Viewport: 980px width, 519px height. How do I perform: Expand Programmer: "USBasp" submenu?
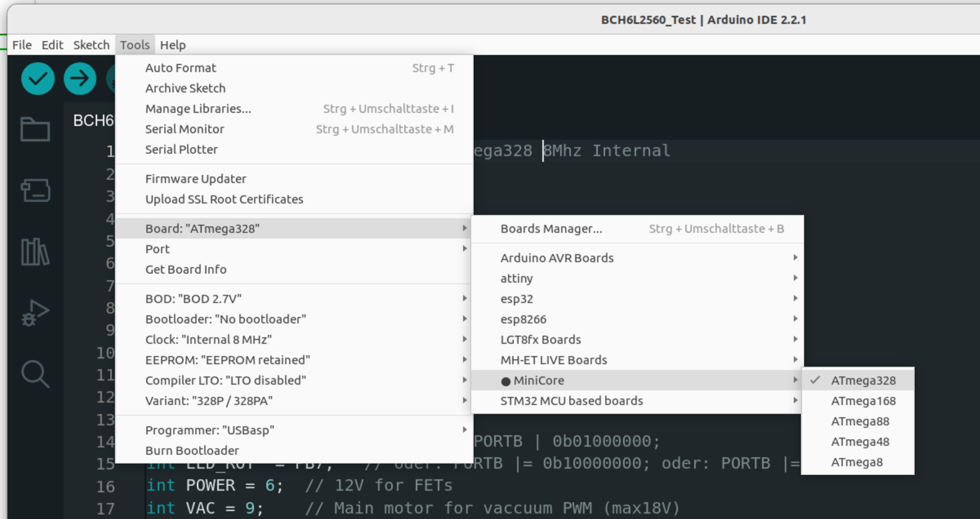[294, 430]
